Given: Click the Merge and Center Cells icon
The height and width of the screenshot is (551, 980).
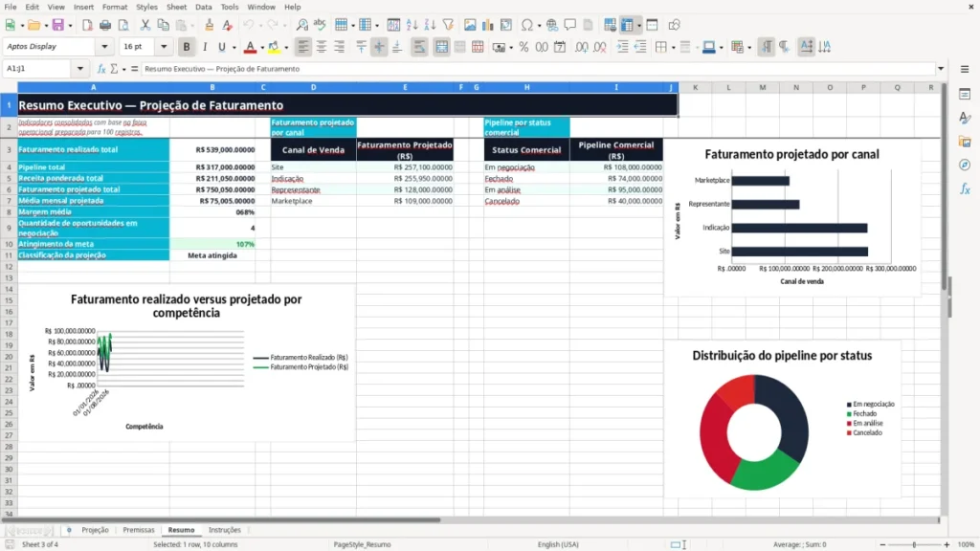Looking at the screenshot, I should [x=441, y=47].
